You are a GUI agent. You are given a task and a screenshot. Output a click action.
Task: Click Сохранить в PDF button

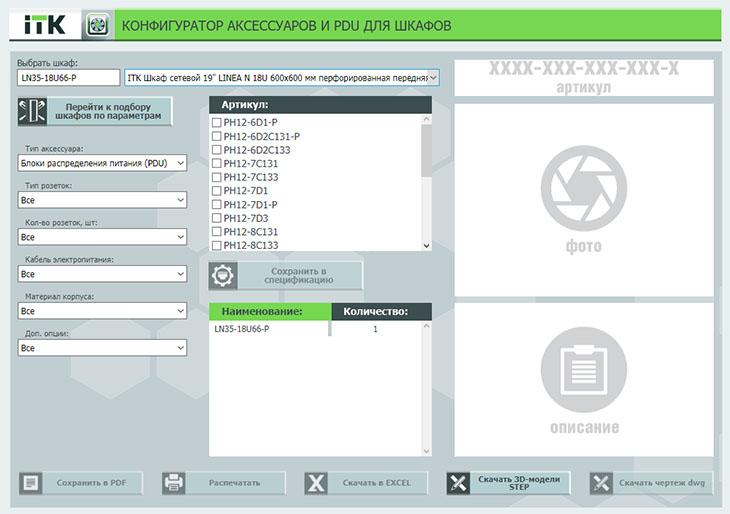pyautogui.click(x=81, y=483)
